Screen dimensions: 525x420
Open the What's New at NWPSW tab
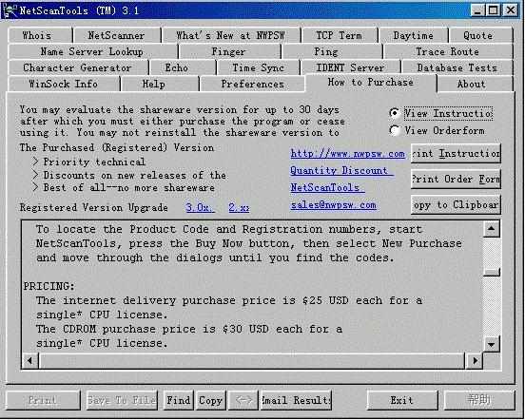coord(230,35)
